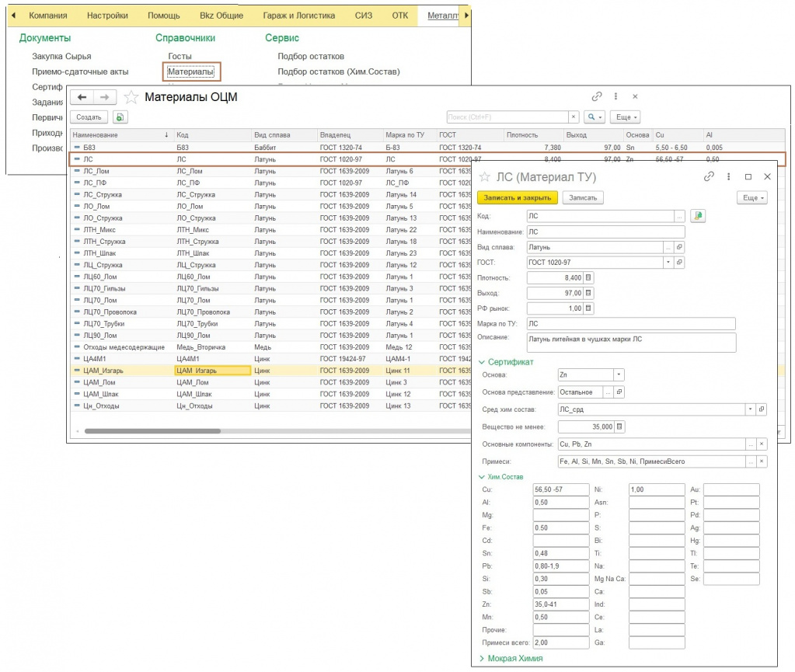Open three-dot menu in ЛС (Материал ТУ) header

(729, 176)
